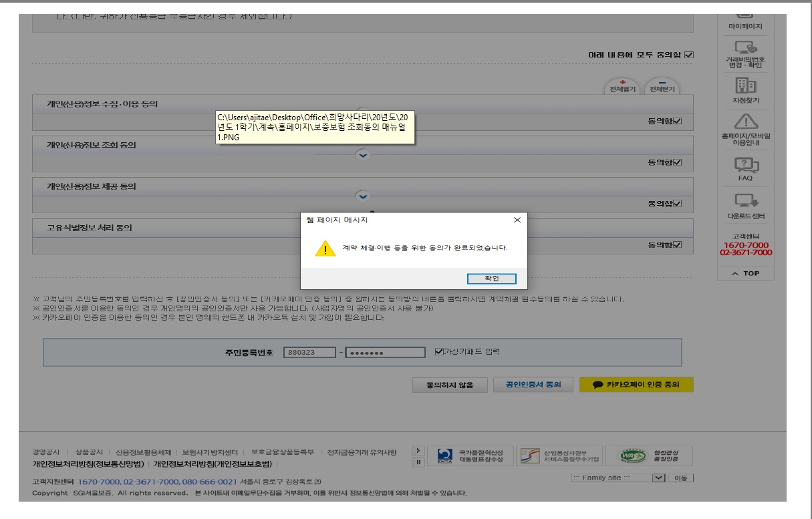Toggle 동의함 for 개인(신용)정보 제공 동의
This screenshot has width=812, height=519.
pos(678,204)
